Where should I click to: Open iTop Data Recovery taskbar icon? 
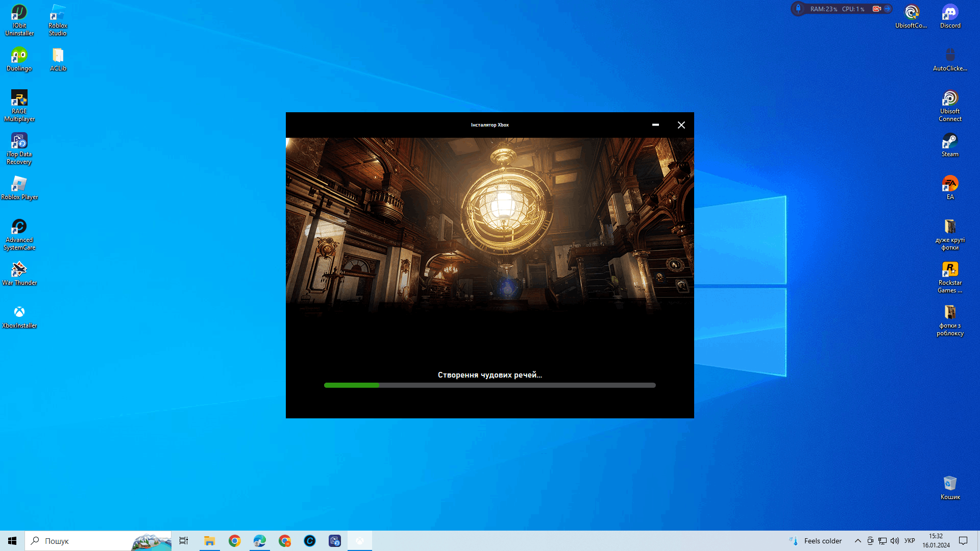coord(334,541)
